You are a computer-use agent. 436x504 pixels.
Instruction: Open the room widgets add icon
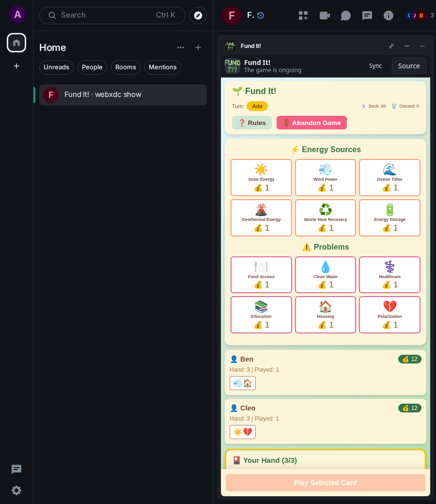pos(303,16)
